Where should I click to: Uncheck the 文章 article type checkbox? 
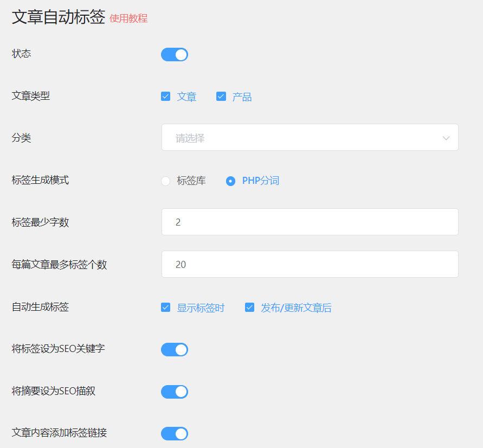(x=166, y=97)
